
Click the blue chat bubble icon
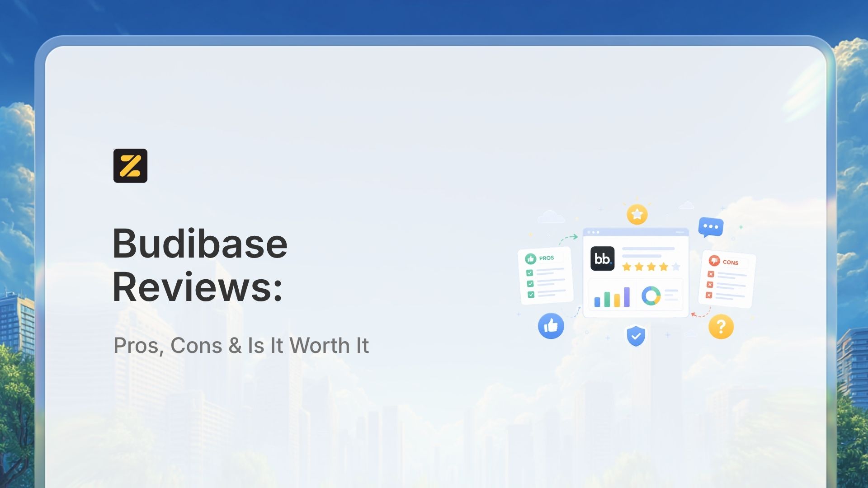tap(711, 227)
